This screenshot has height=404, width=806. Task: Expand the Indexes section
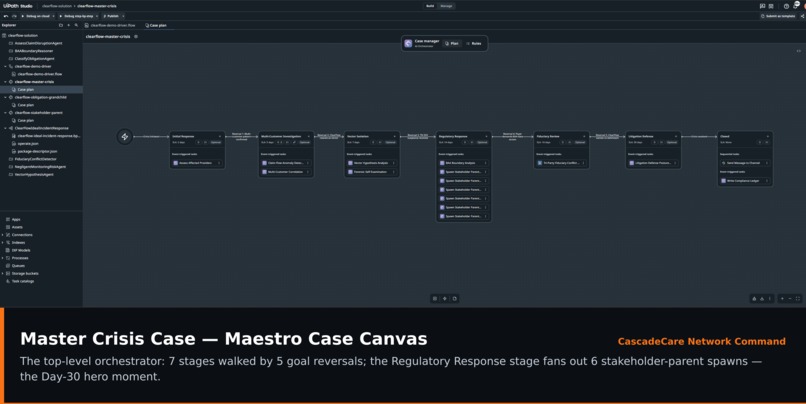(x=3, y=243)
